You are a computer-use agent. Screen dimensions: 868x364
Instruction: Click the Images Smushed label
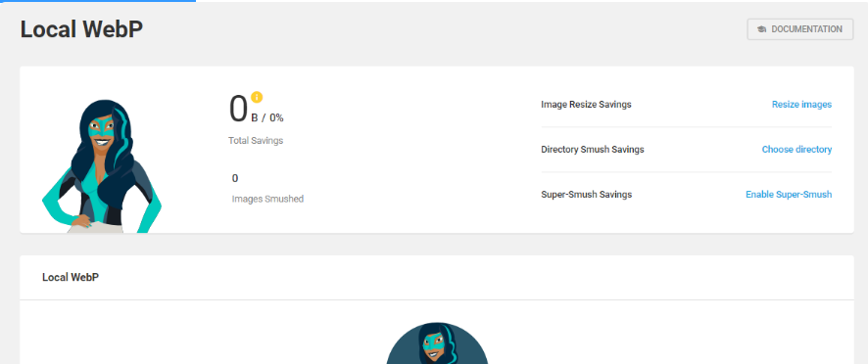click(267, 199)
